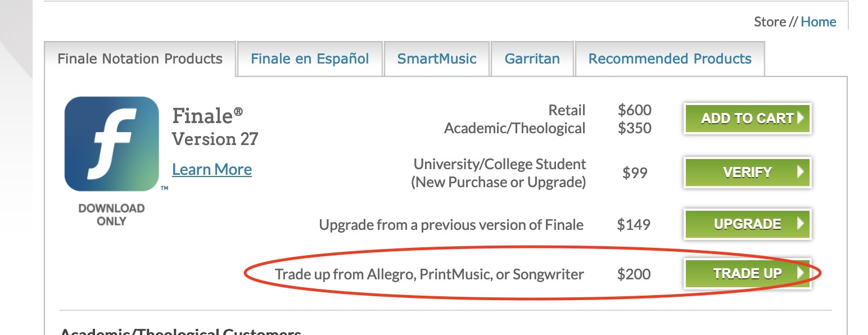Image resolution: width=868 pixels, height=335 pixels.
Task: Click the Download Only label
Action: pos(111,215)
